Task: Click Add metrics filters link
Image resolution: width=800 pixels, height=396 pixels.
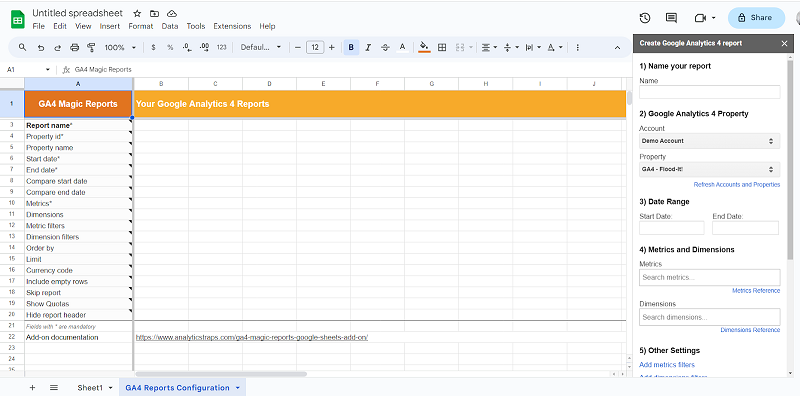Action: [x=667, y=364]
